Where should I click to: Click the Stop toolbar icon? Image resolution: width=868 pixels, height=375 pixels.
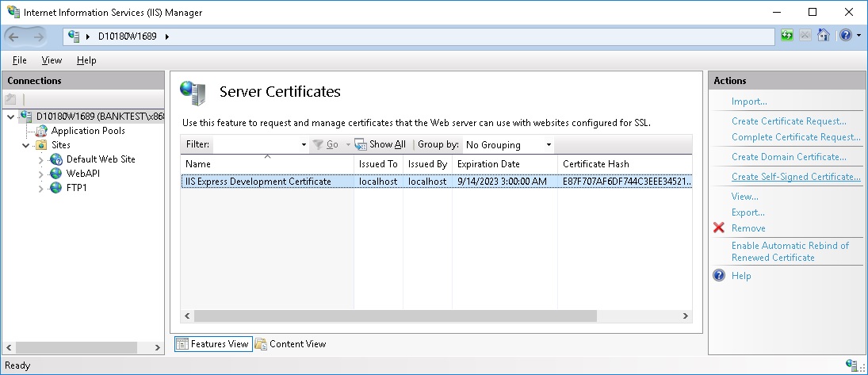(x=805, y=36)
